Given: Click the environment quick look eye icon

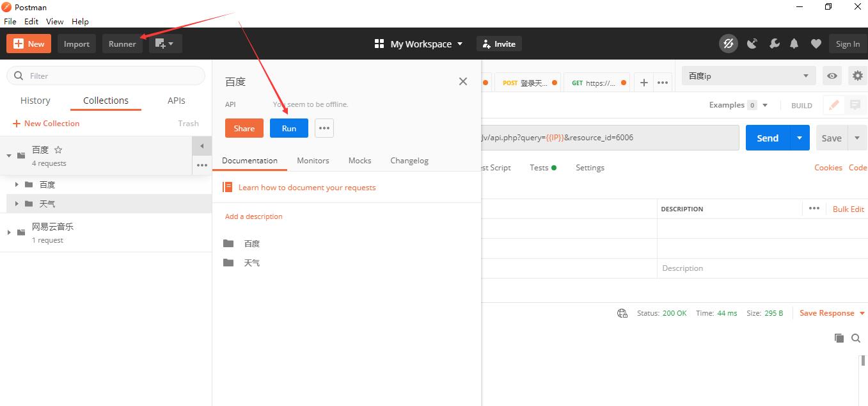Looking at the screenshot, I should [x=832, y=76].
